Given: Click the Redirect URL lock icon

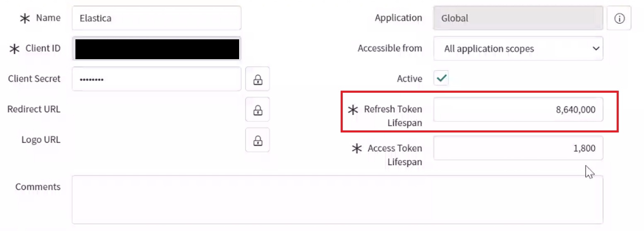Looking at the screenshot, I should 257,110.
